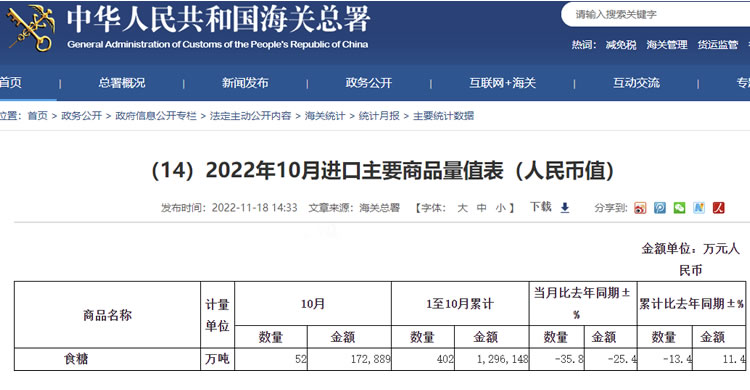This screenshot has height=390, width=750.
Task: Open the 政务公开 navigation item
Action: coord(369,83)
